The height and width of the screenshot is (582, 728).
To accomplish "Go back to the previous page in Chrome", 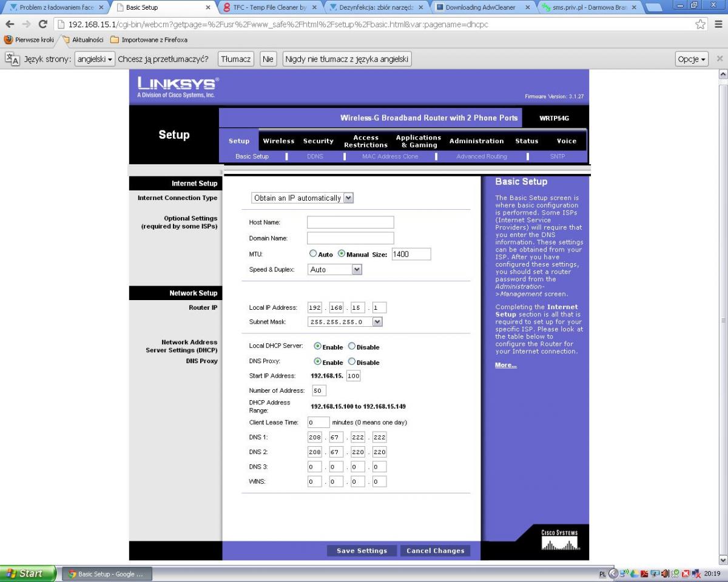I will click(x=10, y=24).
